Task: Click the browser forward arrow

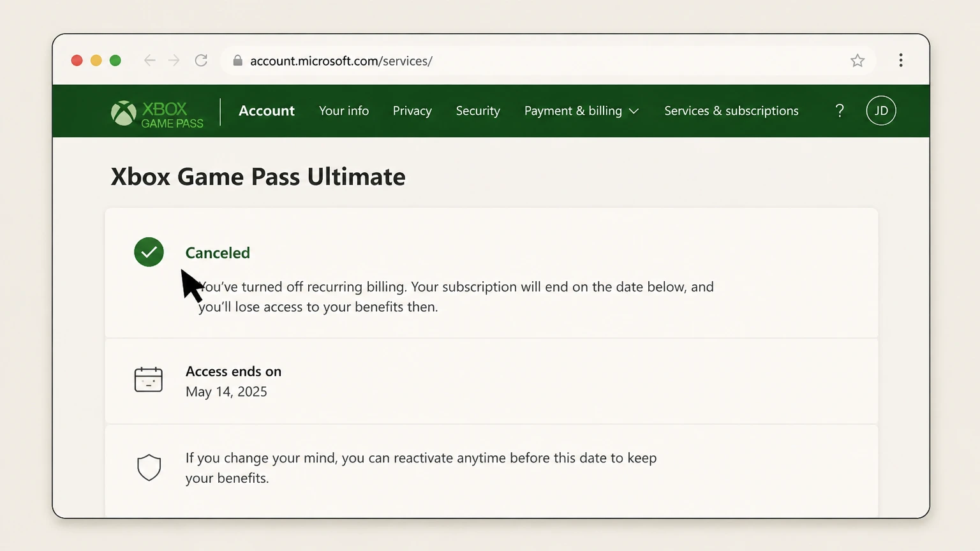Action: [174, 61]
